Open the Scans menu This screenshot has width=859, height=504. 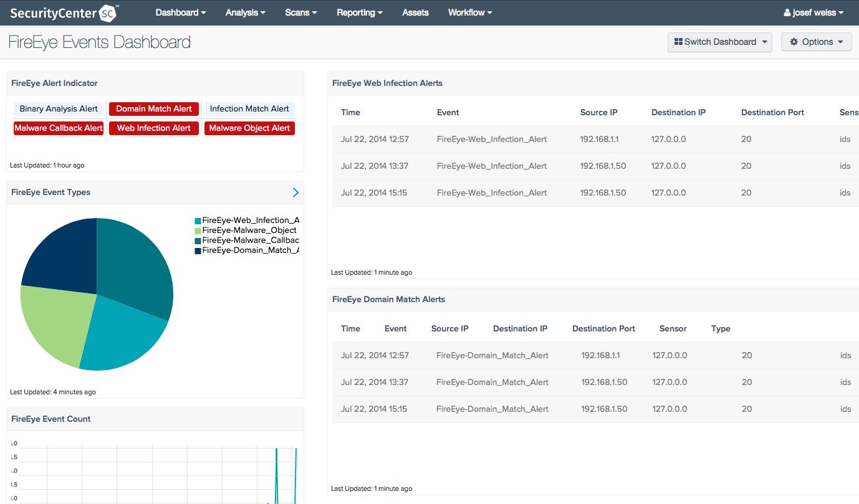coord(301,12)
